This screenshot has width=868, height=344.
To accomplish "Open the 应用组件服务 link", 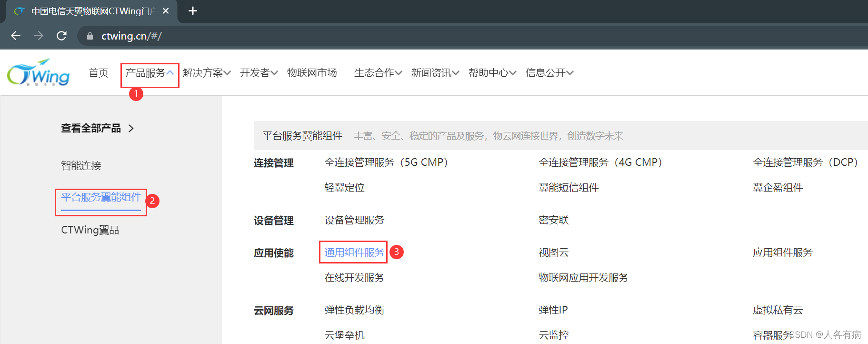I will point(783,253).
